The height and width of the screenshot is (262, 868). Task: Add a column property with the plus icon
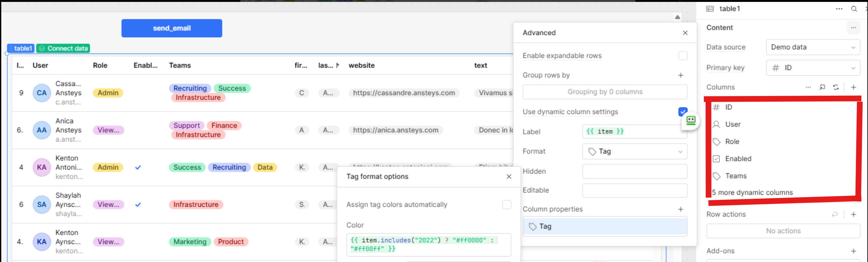tap(681, 209)
